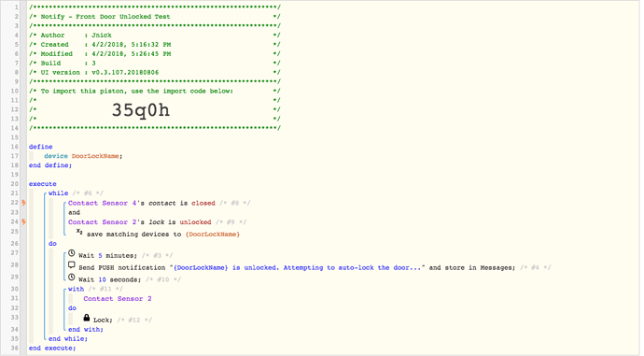Select the 'with' block keyword on line 30
The width and height of the screenshot is (644, 356).
(76, 289)
